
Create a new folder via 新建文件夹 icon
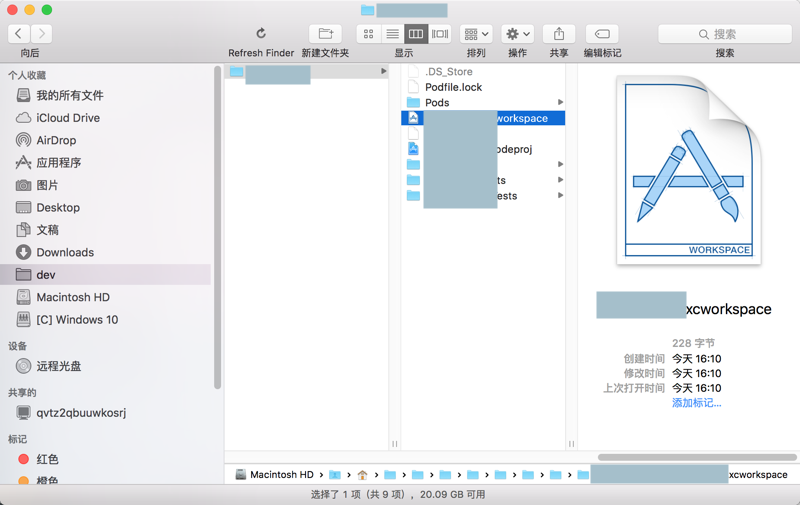click(x=326, y=34)
